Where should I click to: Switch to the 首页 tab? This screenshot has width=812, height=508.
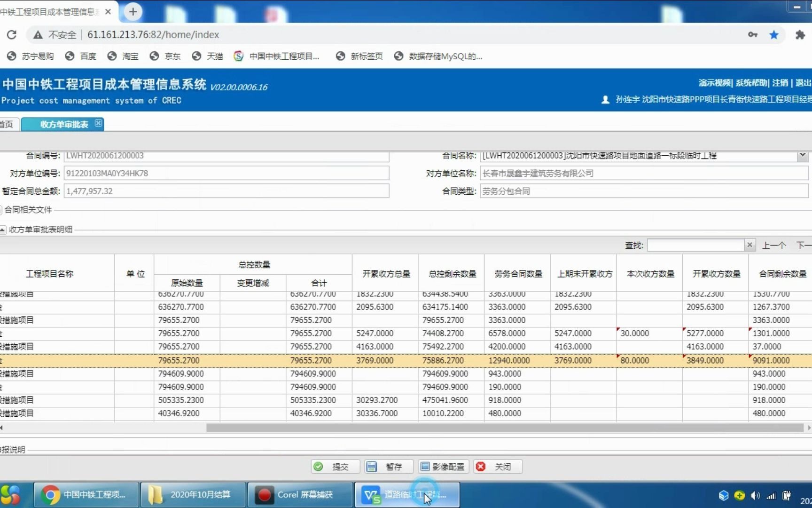click(x=8, y=124)
